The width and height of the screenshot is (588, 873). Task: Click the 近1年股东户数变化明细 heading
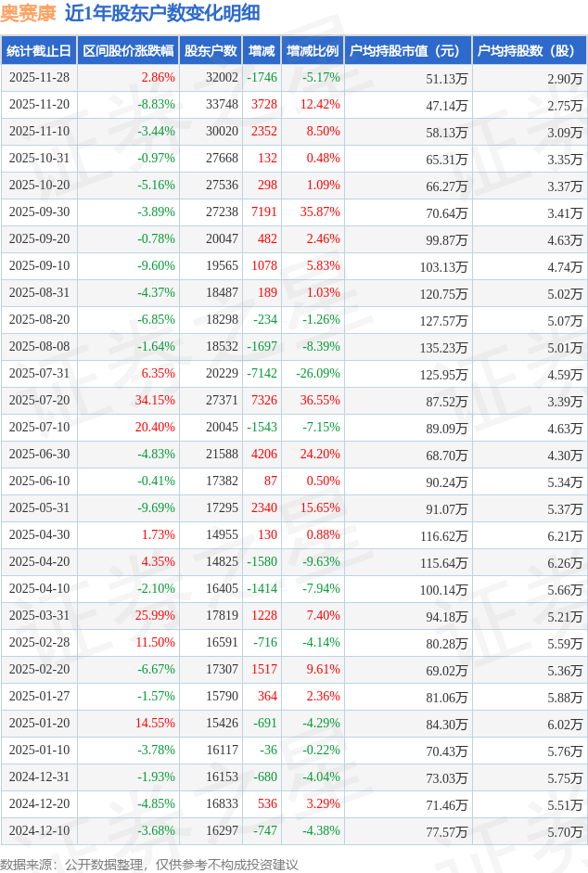162,13
